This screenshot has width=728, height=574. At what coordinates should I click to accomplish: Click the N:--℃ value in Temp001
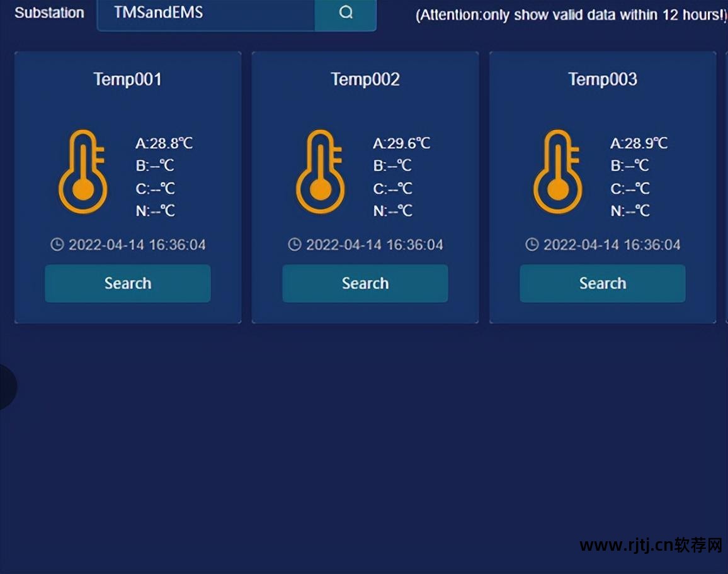pos(155,211)
